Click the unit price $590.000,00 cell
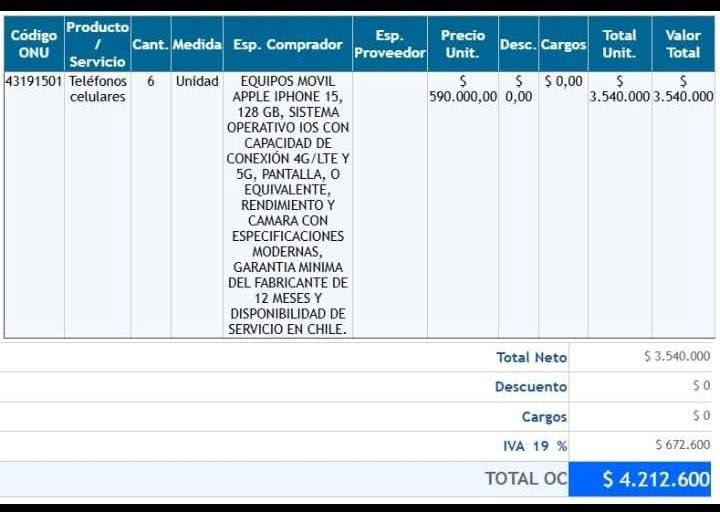The width and height of the screenshot is (720, 512). (x=462, y=89)
